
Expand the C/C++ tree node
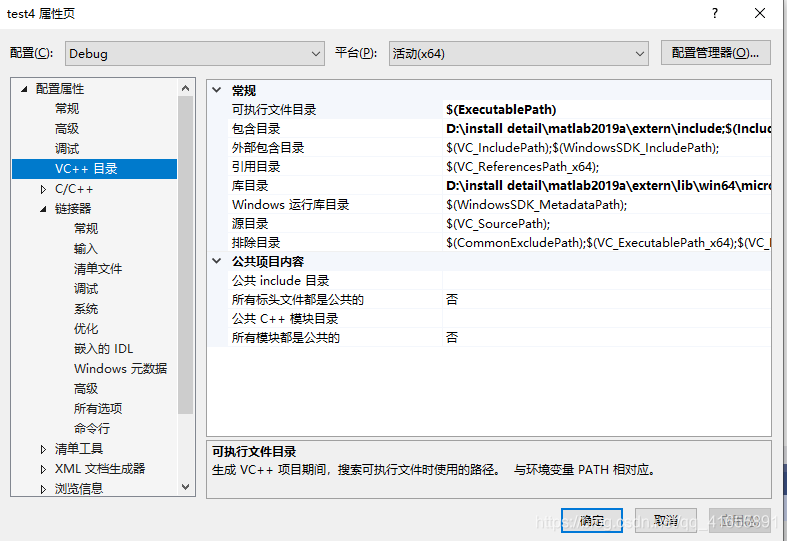coord(43,189)
